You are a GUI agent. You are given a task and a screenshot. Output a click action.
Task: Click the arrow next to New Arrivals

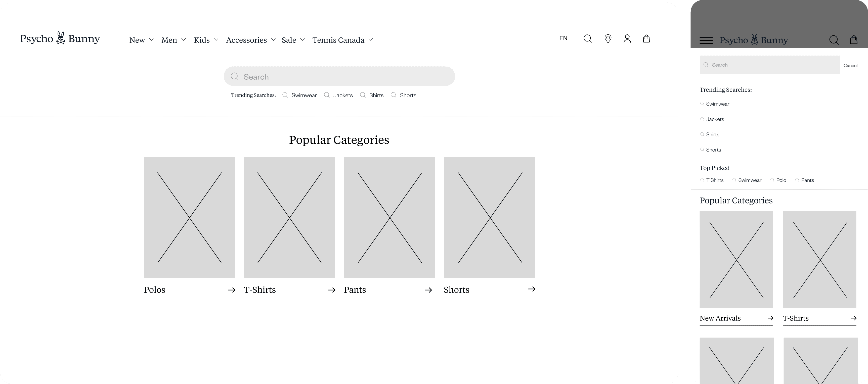(x=770, y=318)
